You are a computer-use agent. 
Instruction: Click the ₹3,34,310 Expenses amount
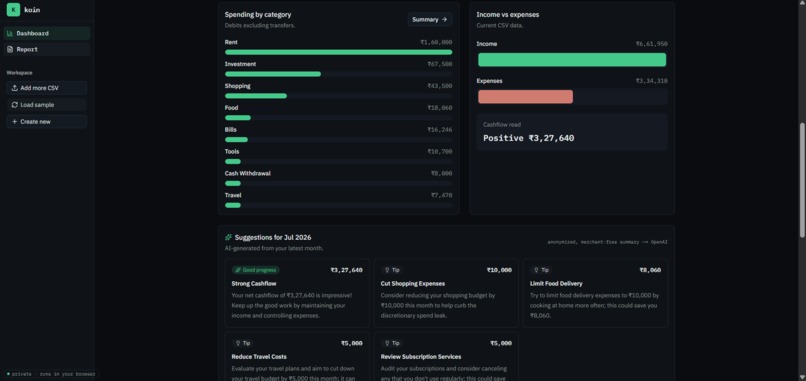[x=651, y=81]
